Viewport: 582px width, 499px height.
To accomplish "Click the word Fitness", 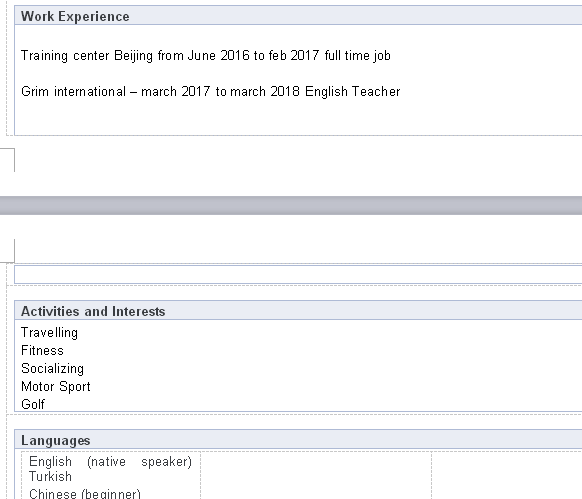I will [x=42, y=350].
